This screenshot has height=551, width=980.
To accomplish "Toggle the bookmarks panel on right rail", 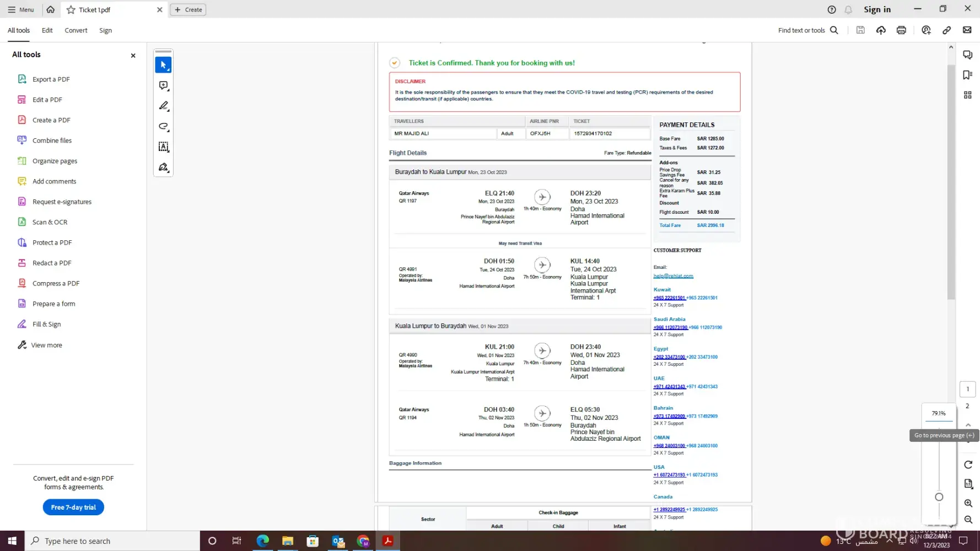I will pos(967,75).
